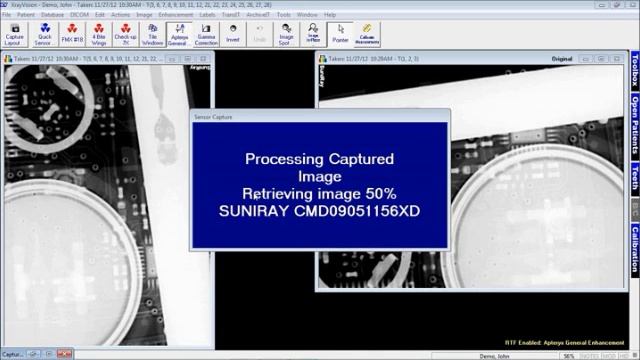Open the Capture Layout tool

coord(15,35)
